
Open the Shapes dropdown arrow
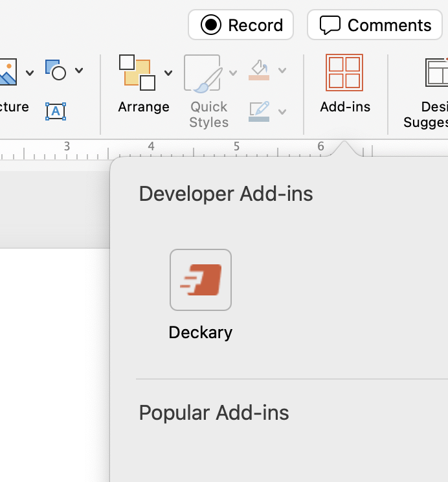pyautogui.click(x=79, y=71)
